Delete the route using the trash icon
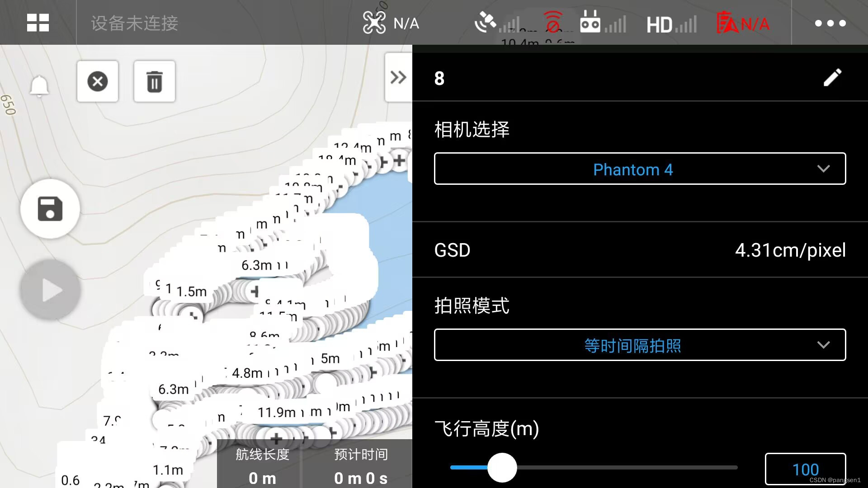 coord(154,81)
